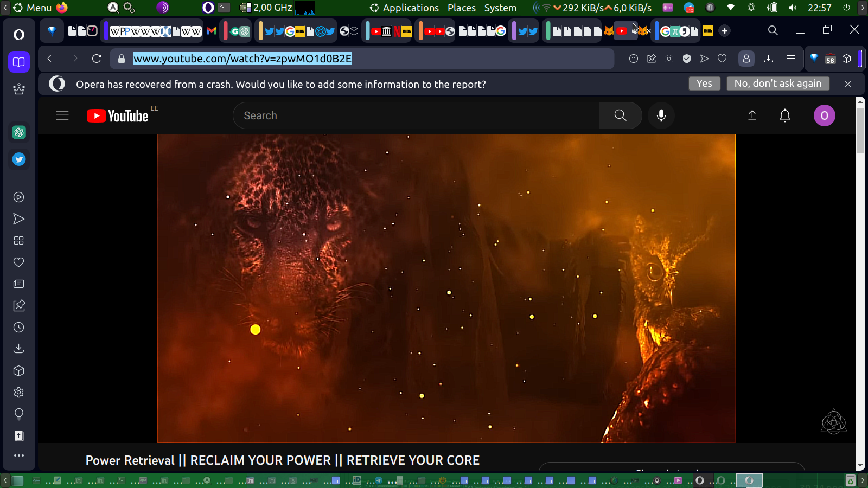Go back to the previous page

[x=49, y=59]
